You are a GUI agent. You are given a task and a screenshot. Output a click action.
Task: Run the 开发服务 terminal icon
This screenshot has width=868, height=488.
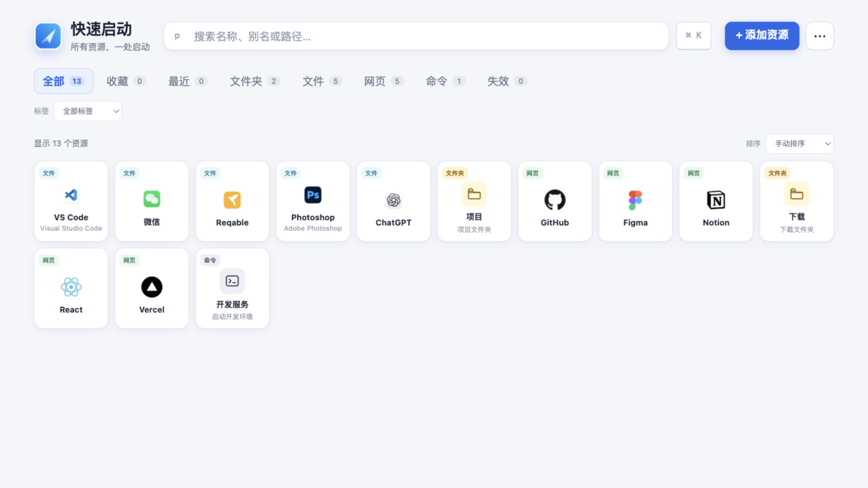pyautogui.click(x=232, y=281)
